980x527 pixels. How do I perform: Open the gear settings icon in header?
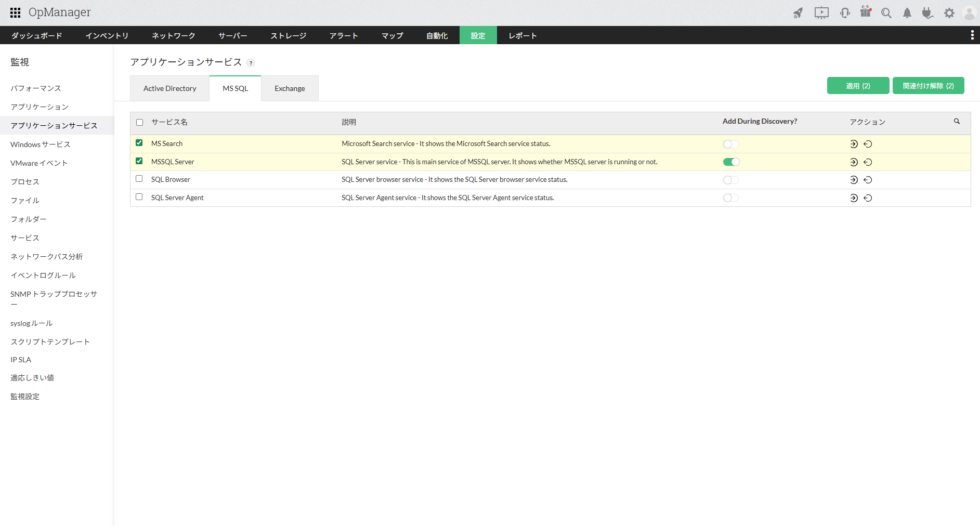(949, 13)
